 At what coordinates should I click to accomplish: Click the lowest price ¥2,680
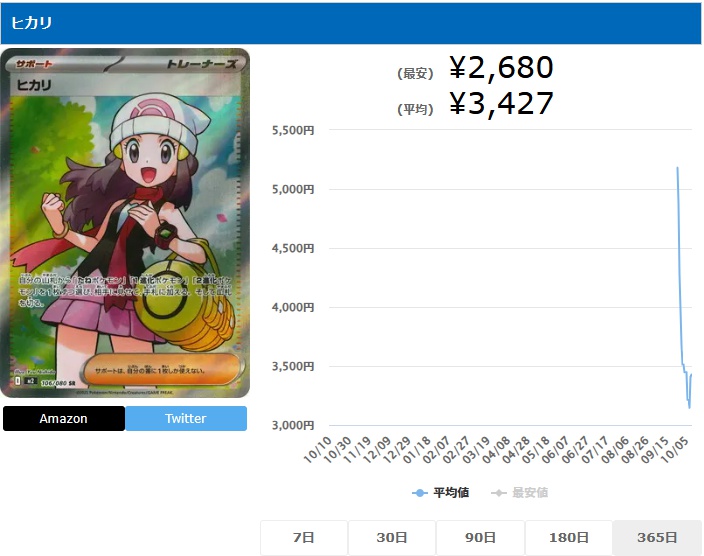tap(501, 68)
